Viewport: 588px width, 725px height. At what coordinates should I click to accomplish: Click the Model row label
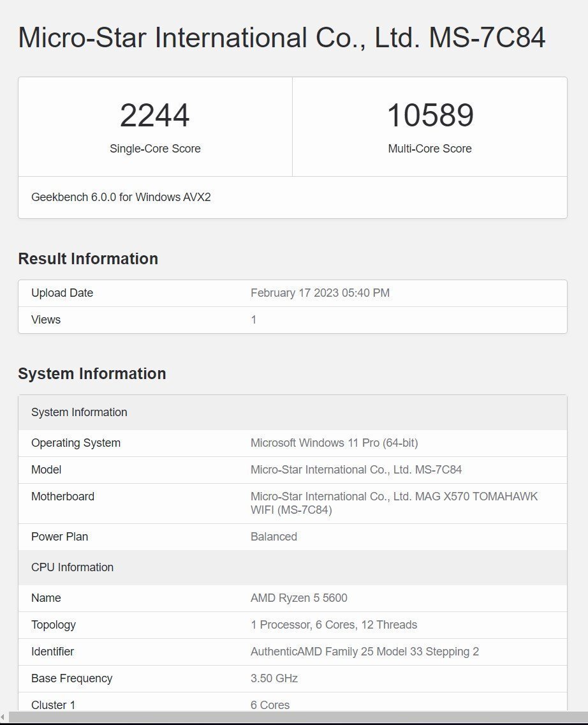click(46, 469)
